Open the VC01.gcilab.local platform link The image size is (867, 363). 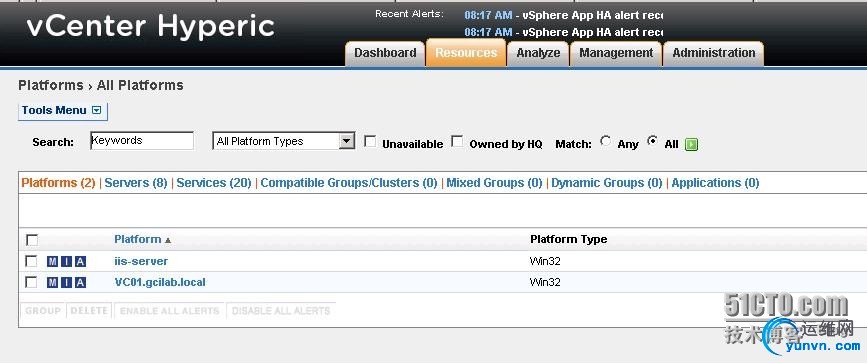pos(160,282)
